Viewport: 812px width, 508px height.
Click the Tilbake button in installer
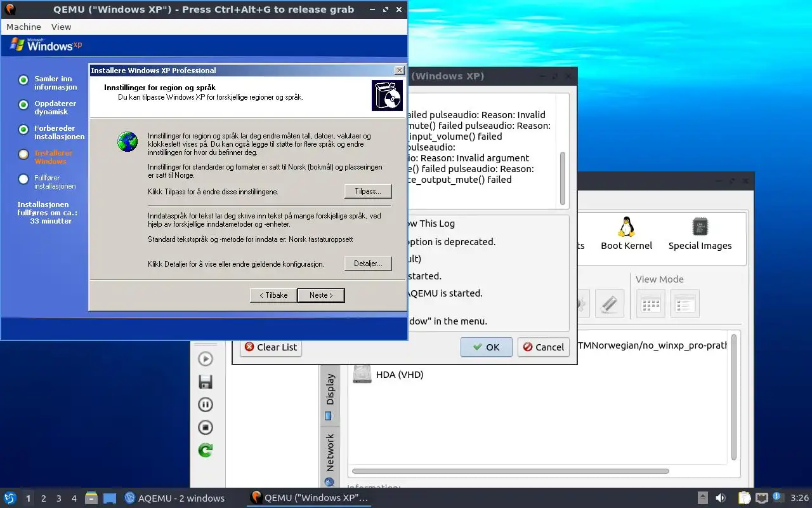pos(273,295)
